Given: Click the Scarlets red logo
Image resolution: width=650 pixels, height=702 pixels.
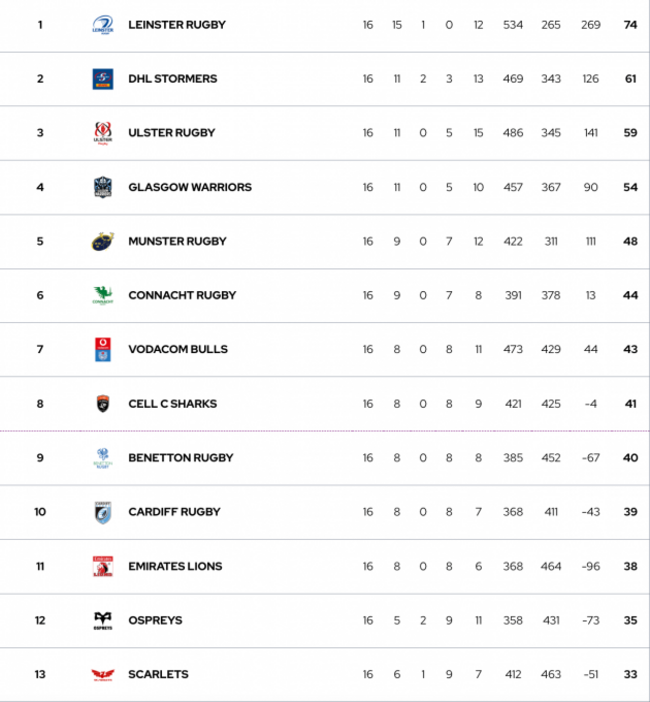Looking at the screenshot, I should (x=103, y=675).
